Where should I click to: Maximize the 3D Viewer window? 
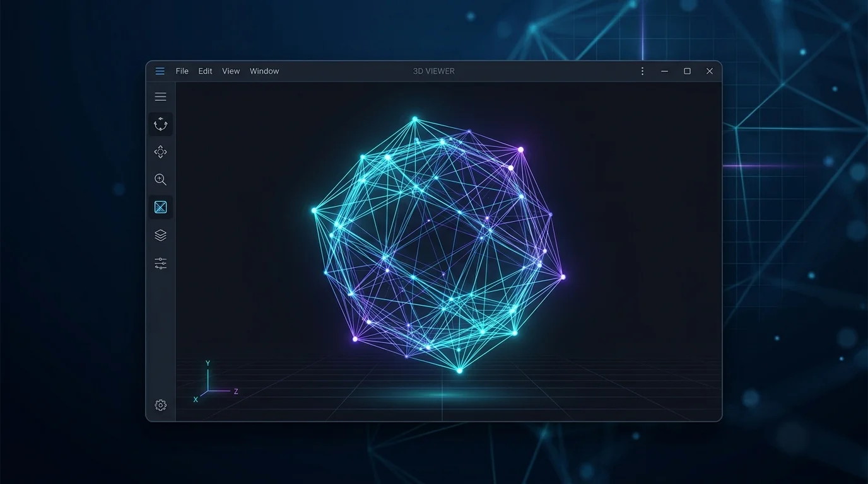(x=687, y=71)
